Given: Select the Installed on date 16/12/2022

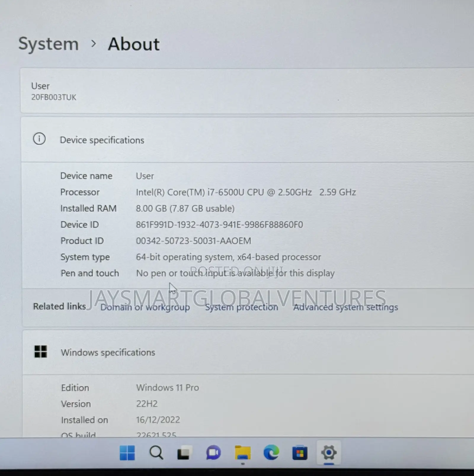Looking at the screenshot, I should [x=158, y=420].
